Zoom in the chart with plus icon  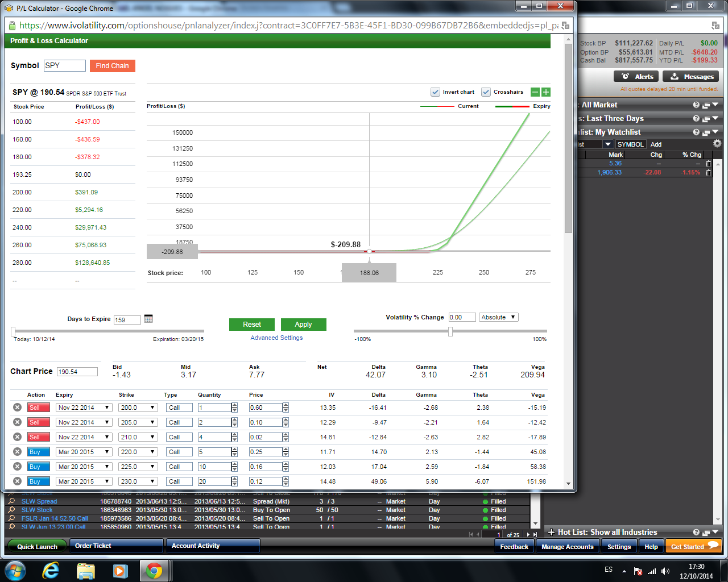pyautogui.click(x=545, y=92)
